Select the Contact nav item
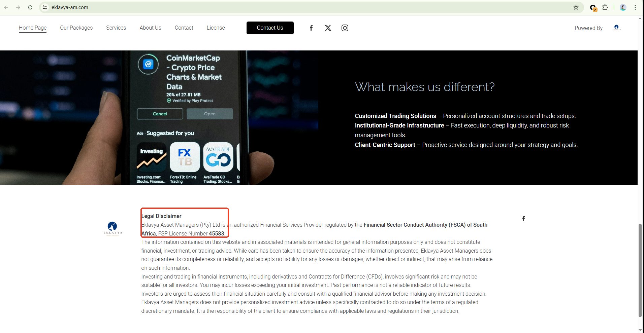The height and width of the screenshot is (333, 644). (x=184, y=28)
